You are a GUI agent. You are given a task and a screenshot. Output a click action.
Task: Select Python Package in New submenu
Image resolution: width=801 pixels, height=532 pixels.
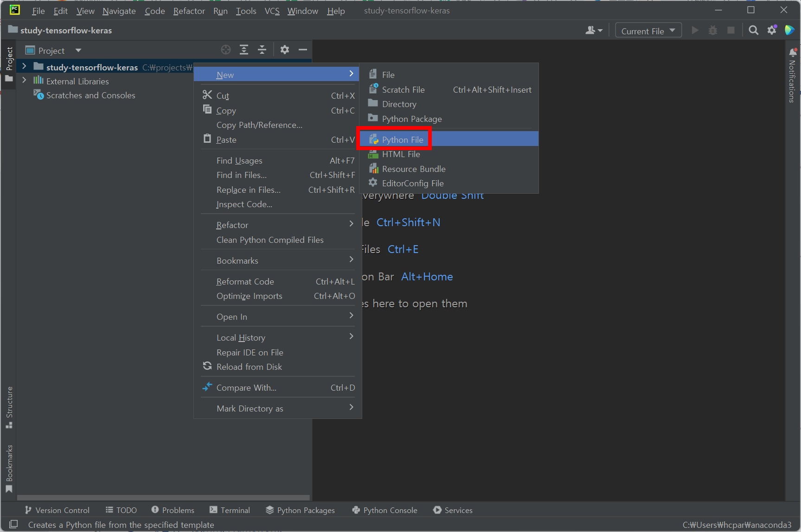click(449, 119)
